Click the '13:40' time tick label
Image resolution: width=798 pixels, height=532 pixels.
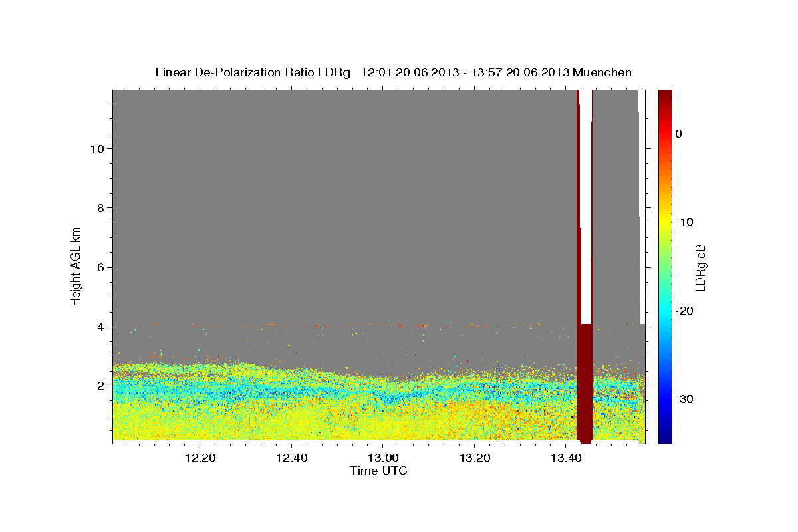(x=567, y=458)
